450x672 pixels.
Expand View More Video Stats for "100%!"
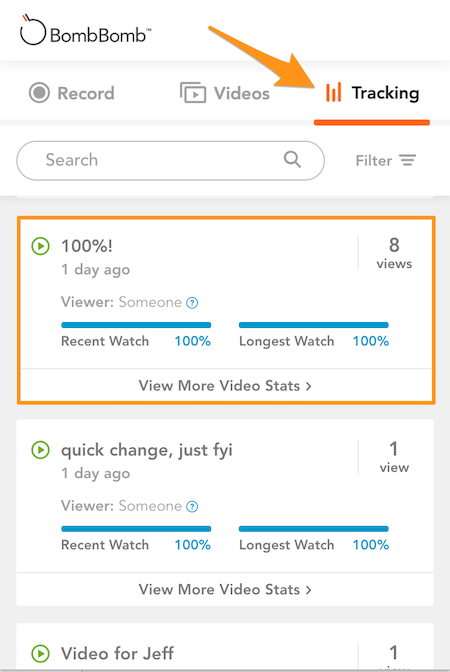(225, 386)
